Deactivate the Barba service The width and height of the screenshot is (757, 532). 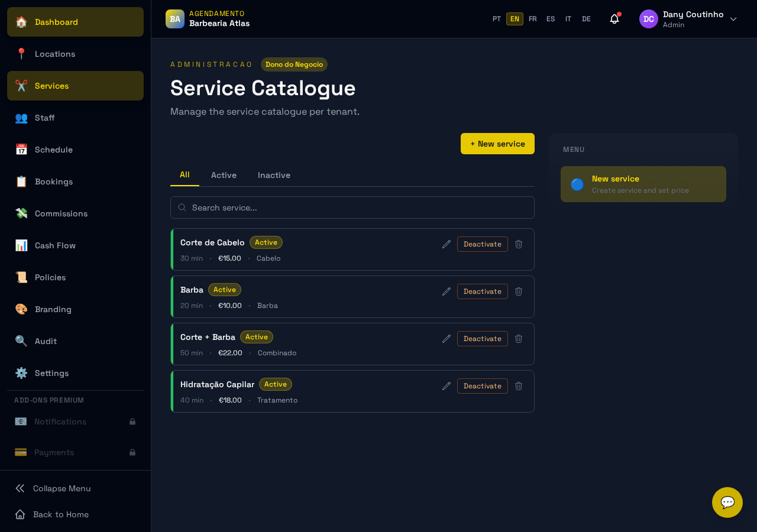(x=482, y=291)
